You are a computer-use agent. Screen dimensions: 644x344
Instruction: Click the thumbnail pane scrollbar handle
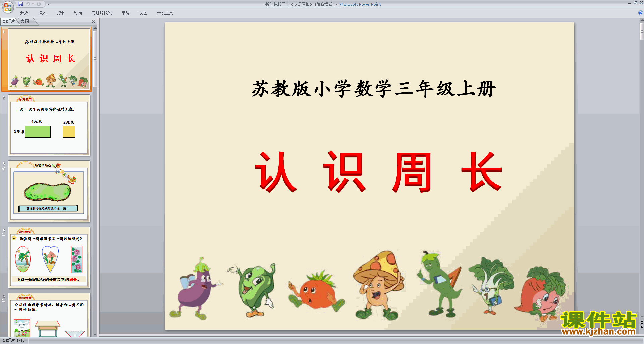point(95,58)
